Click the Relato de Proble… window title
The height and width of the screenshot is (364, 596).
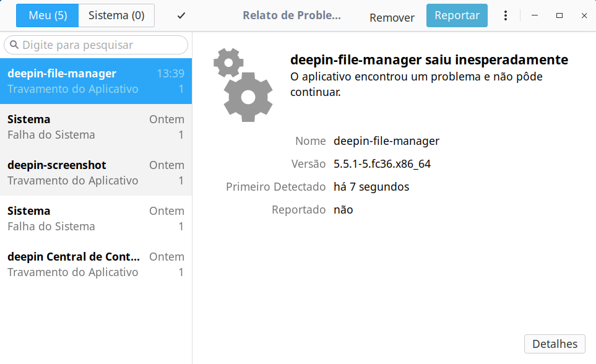click(292, 15)
